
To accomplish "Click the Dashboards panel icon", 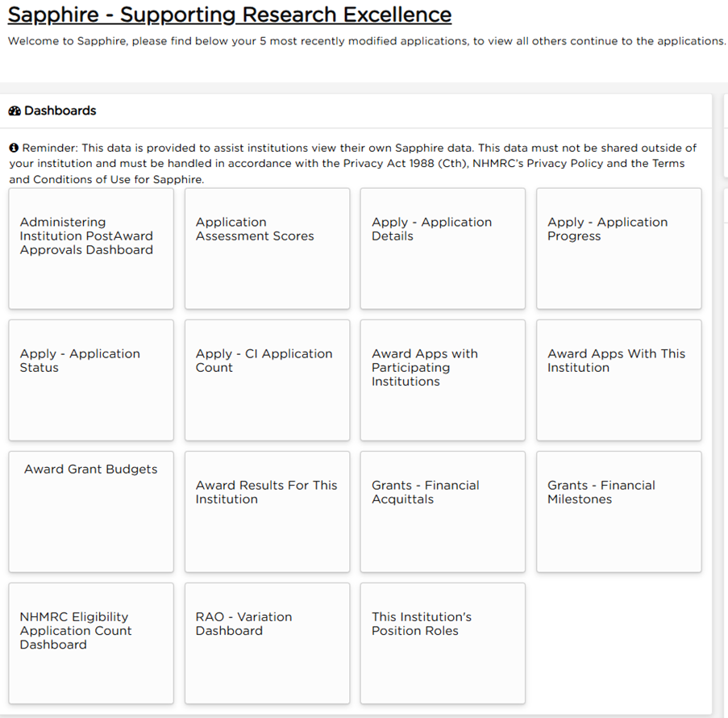I will coord(14,111).
